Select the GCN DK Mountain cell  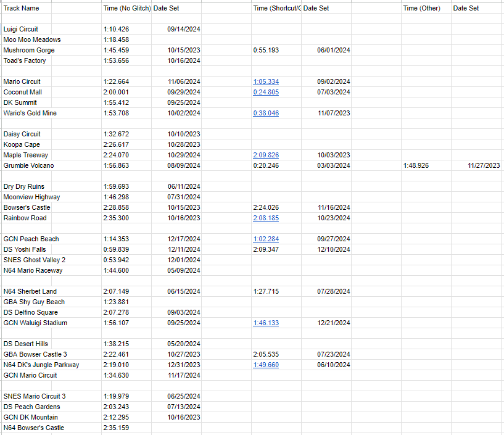27,417
